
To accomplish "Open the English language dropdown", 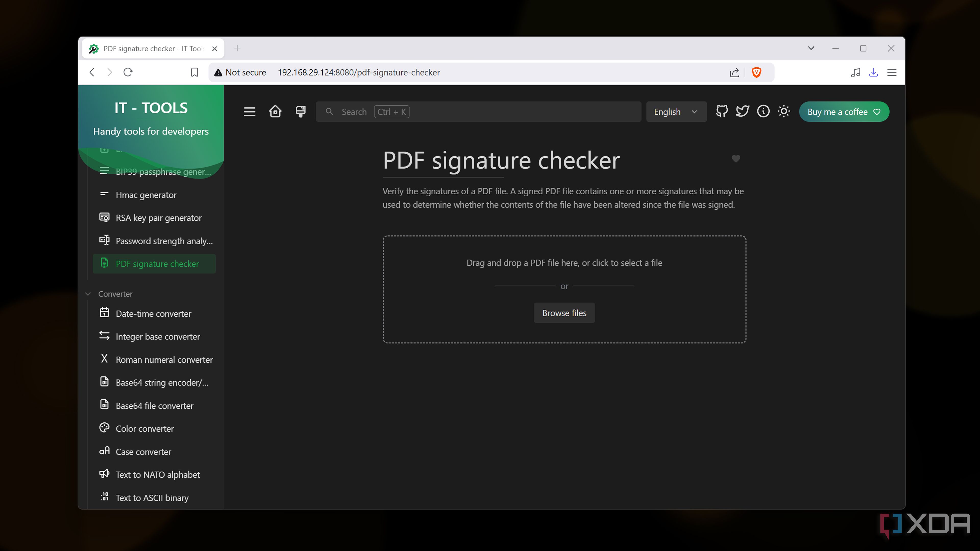I will [676, 112].
